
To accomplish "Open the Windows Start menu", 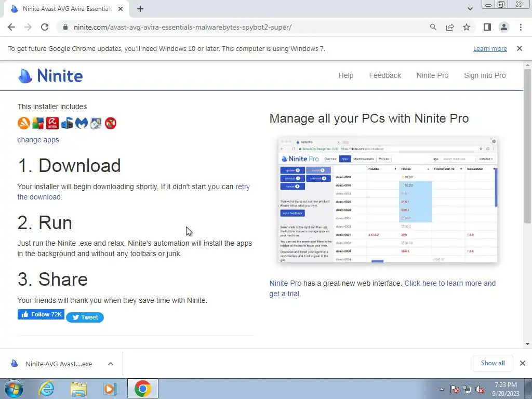I will (x=14, y=389).
